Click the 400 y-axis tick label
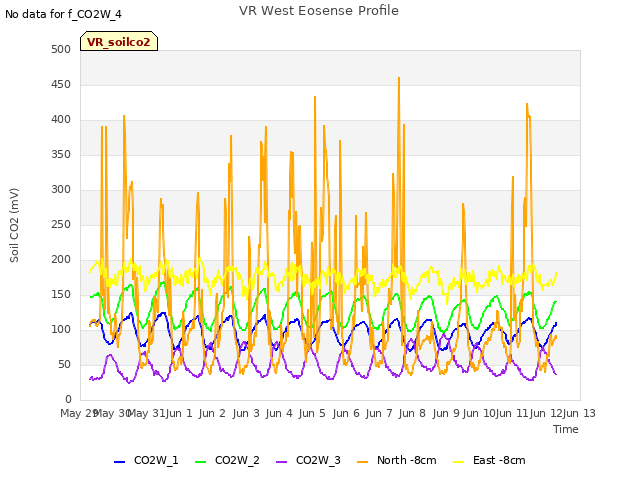The width and height of the screenshot is (640, 480). tap(61, 120)
